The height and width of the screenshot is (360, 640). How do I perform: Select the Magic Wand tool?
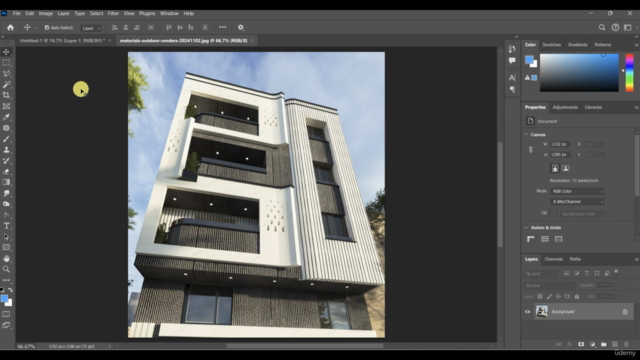pos(6,84)
